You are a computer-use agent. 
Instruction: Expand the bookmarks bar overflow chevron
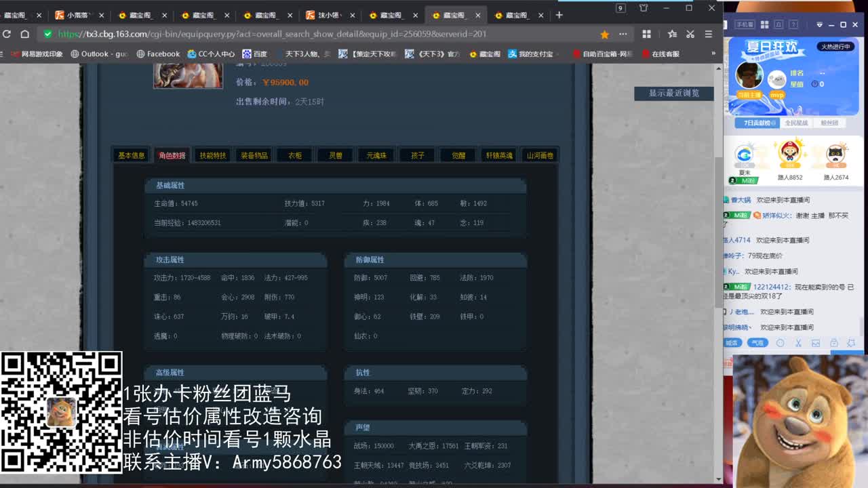713,54
